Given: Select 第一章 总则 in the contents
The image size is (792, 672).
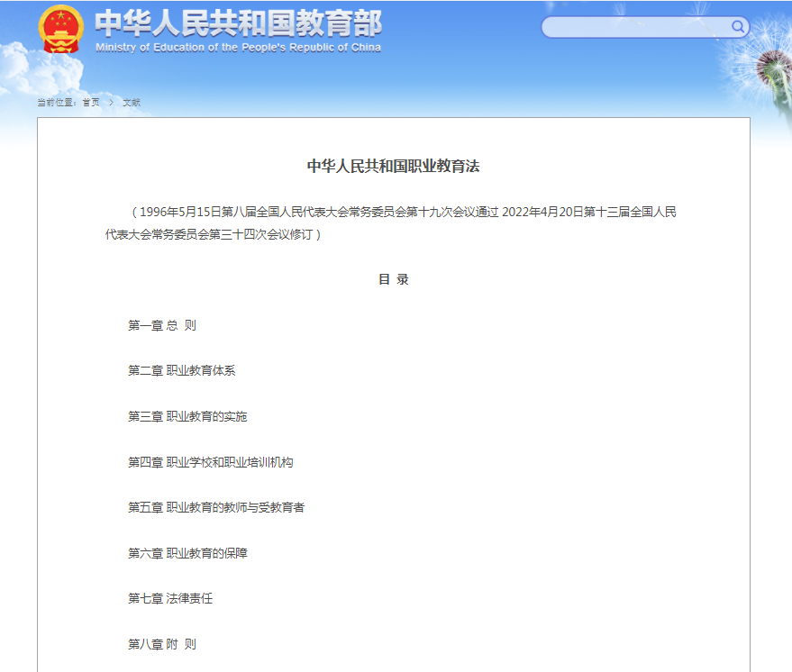Looking at the screenshot, I should point(162,325).
